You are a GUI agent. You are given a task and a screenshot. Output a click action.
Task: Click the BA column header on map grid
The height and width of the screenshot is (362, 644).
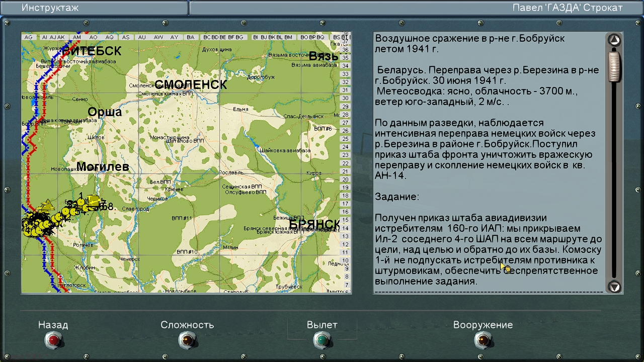[x=191, y=37]
